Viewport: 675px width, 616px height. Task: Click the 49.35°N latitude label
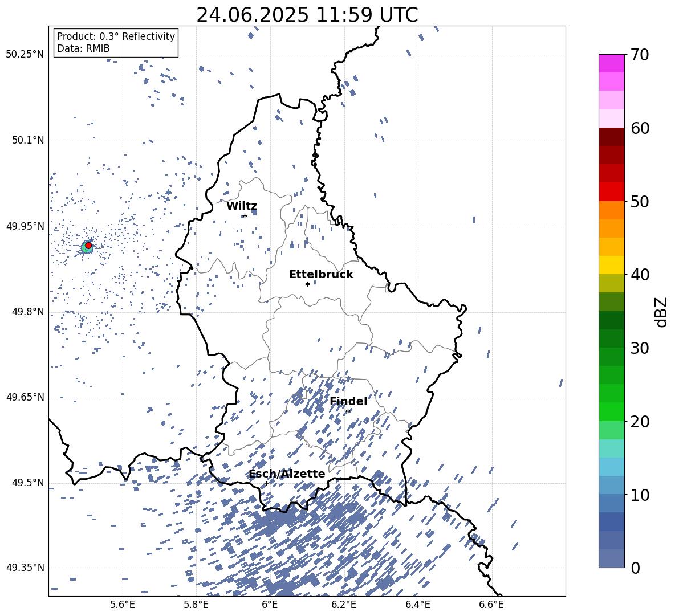[25, 568]
